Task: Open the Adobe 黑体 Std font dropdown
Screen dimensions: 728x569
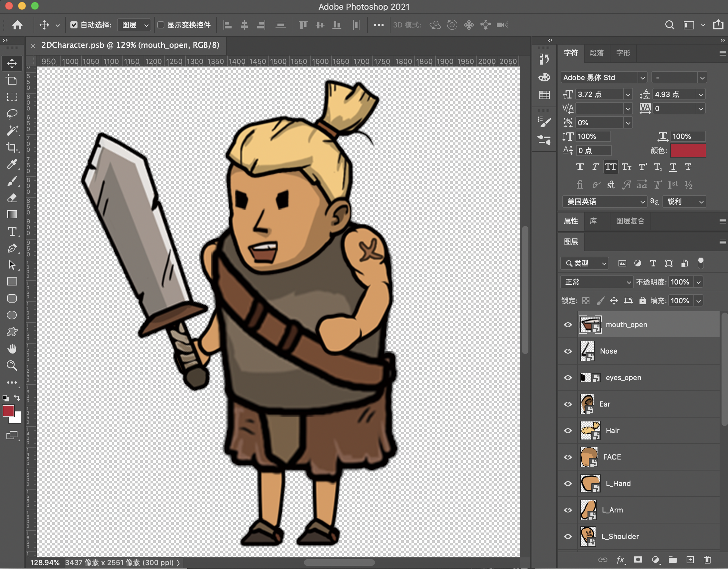Action: 642,78
